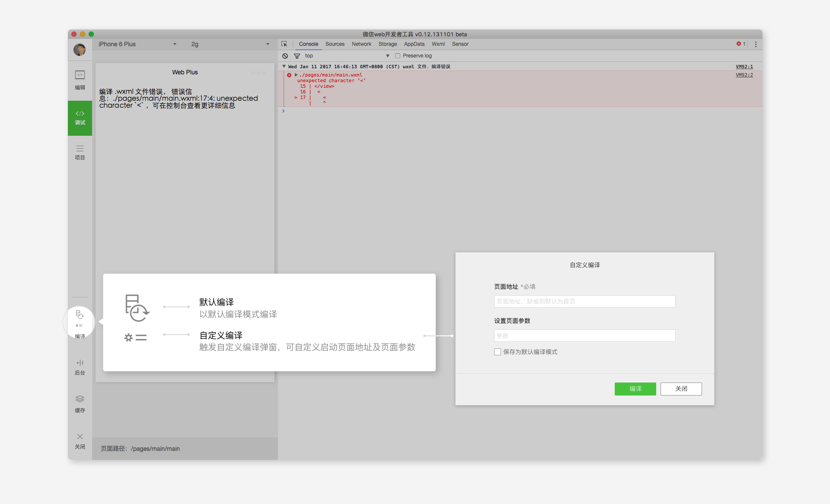Image resolution: width=830 pixels, height=504 pixels.
Task: Click the 页面地址 input field
Action: [584, 301]
